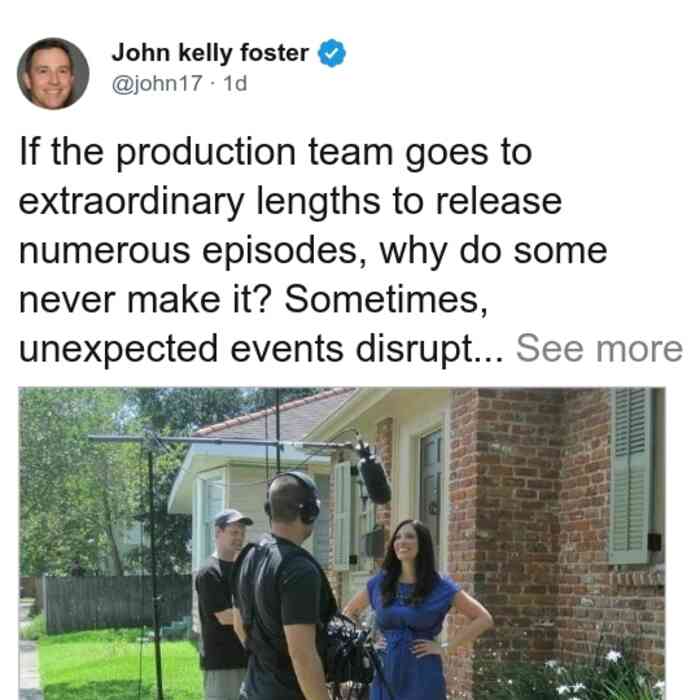
Task: Open the John kelly foster display name
Action: (210, 53)
